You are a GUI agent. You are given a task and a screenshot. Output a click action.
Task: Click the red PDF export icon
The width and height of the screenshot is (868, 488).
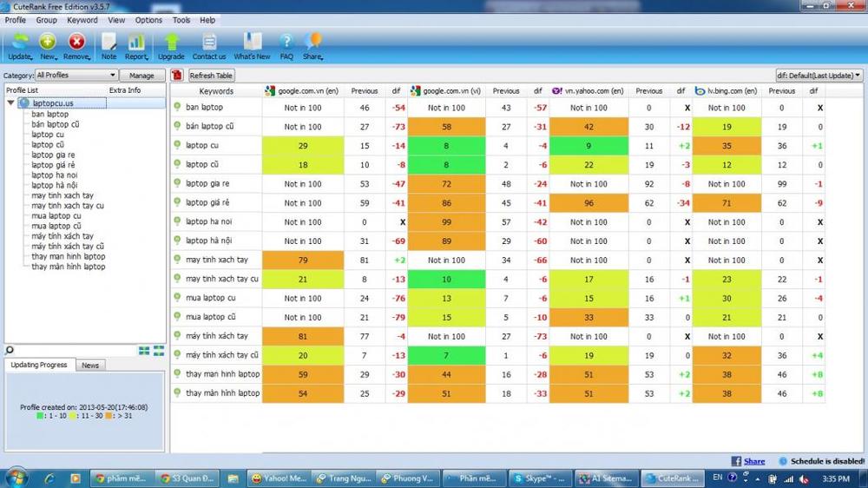click(x=177, y=76)
